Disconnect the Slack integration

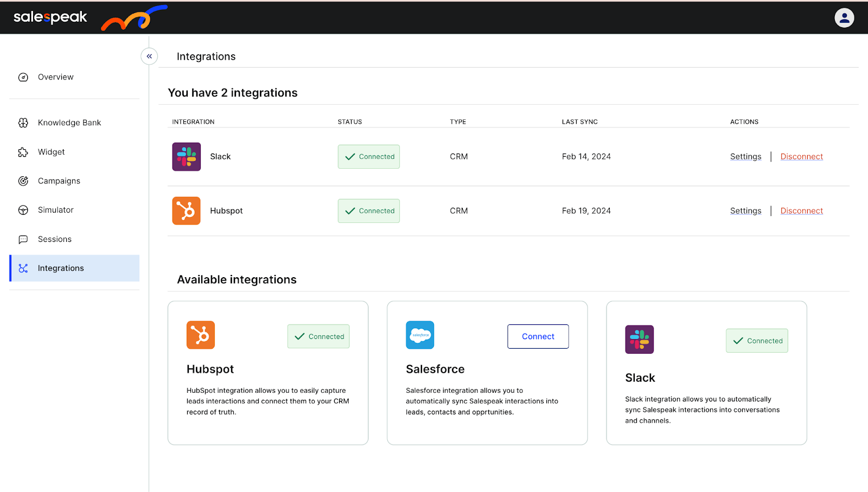click(x=801, y=156)
